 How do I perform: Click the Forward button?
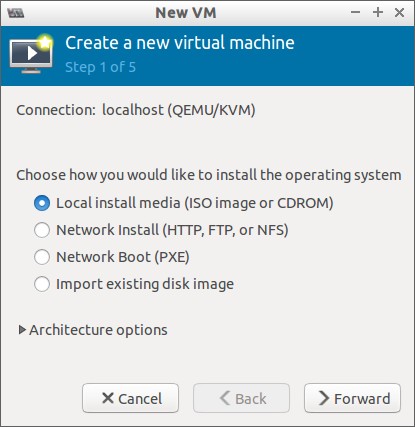click(352, 398)
